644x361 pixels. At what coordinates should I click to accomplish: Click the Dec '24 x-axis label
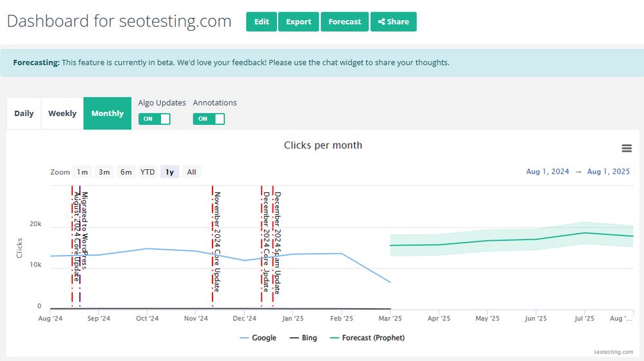[x=244, y=319]
